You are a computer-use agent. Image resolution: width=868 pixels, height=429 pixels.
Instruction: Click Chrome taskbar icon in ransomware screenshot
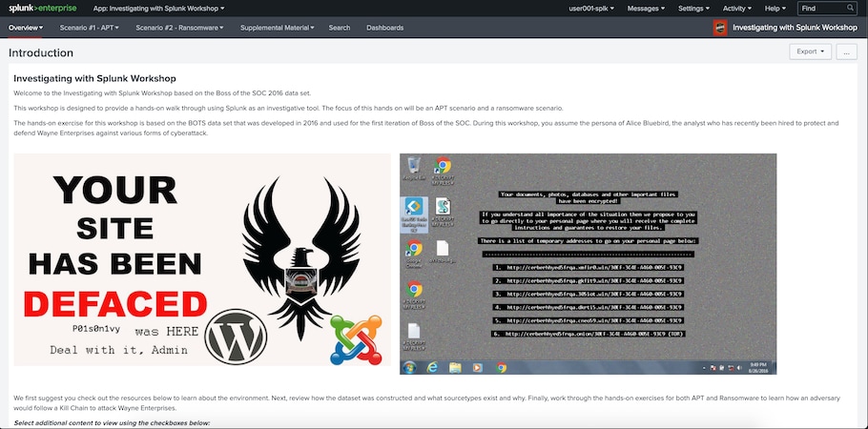pyautogui.click(x=501, y=368)
